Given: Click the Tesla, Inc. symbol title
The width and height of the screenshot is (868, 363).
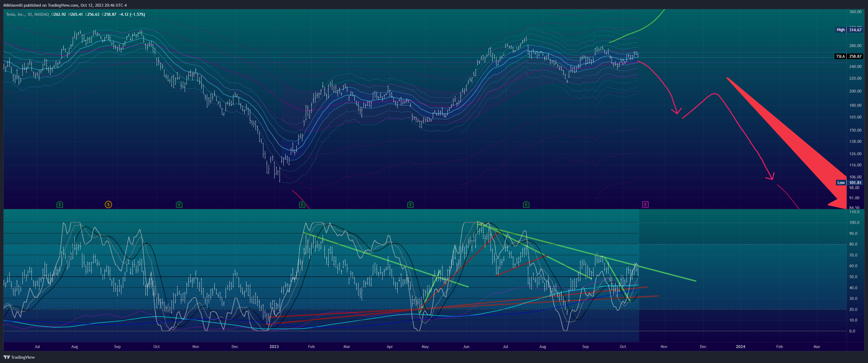Looking at the screenshot, I should click(x=16, y=14).
